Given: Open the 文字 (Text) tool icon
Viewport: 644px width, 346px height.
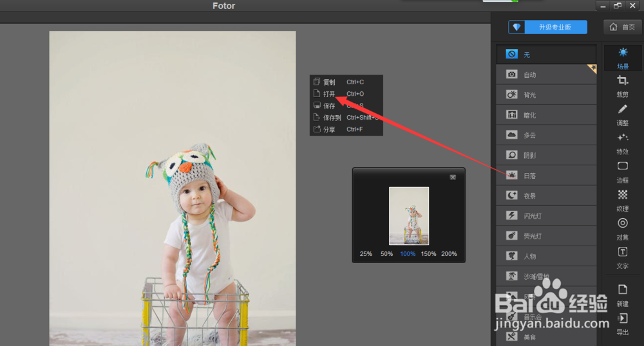Looking at the screenshot, I should [x=623, y=252].
